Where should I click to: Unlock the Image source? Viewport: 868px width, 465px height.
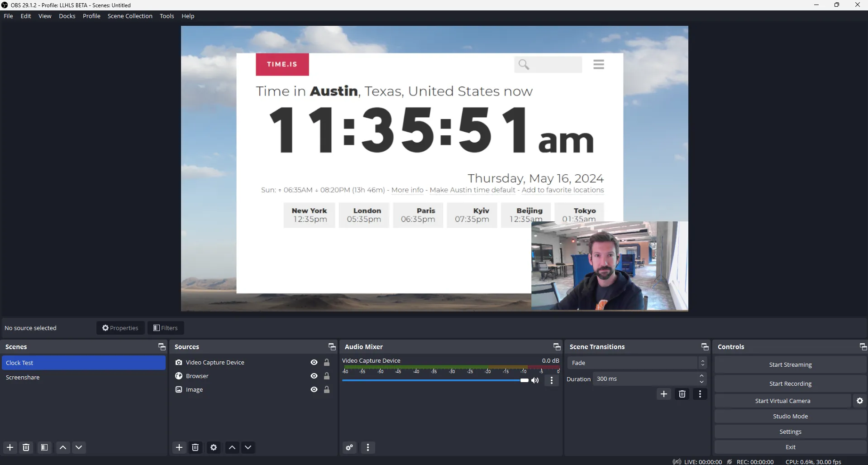[x=327, y=389]
